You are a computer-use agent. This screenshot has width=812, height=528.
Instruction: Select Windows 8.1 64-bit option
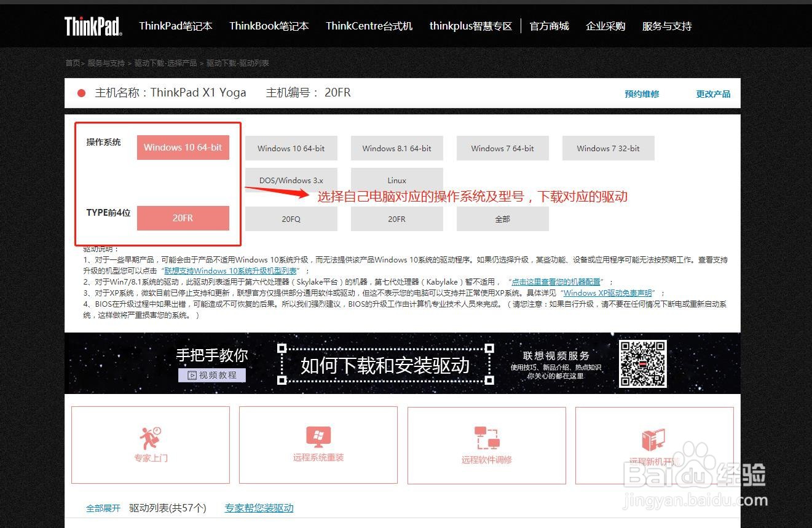coord(397,148)
